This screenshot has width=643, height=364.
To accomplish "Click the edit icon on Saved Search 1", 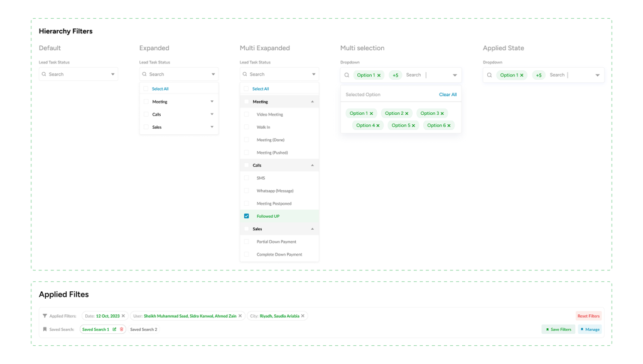I will (114, 329).
